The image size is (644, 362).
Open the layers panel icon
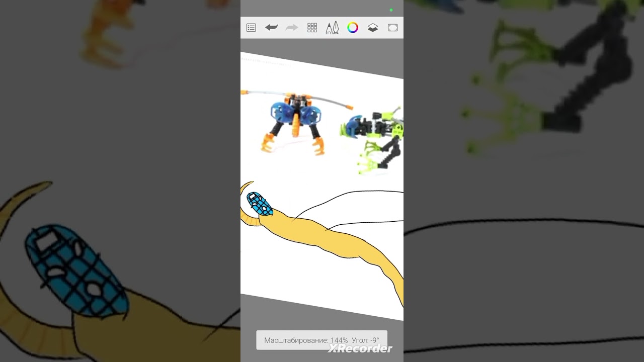[x=373, y=28]
